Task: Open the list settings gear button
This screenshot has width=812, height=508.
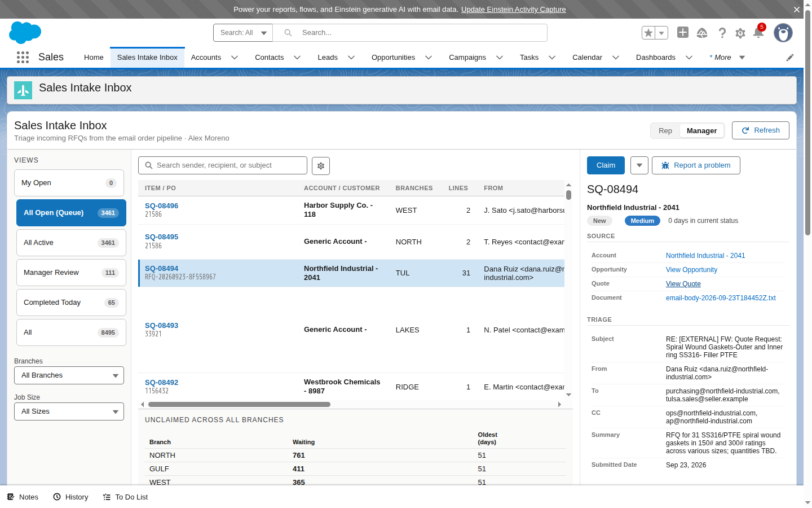Action: pos(321,166)
